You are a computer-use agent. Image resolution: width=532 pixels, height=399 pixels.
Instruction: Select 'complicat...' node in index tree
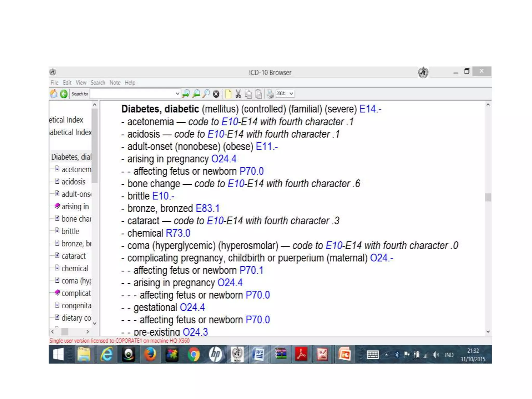[x=76, y=293]
